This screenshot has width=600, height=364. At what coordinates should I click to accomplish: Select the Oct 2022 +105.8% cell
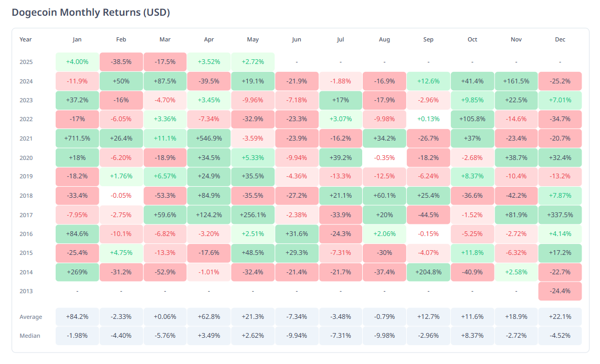472,119
